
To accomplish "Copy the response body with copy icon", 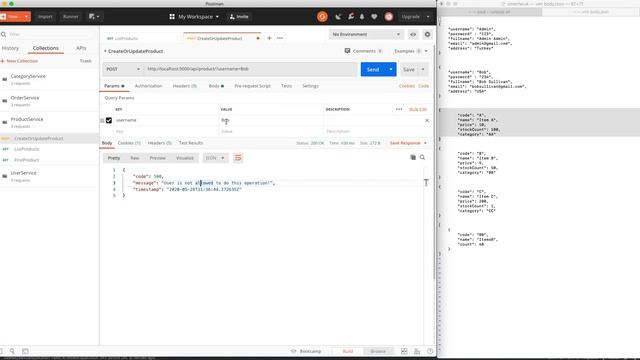I will coord(413,158).
